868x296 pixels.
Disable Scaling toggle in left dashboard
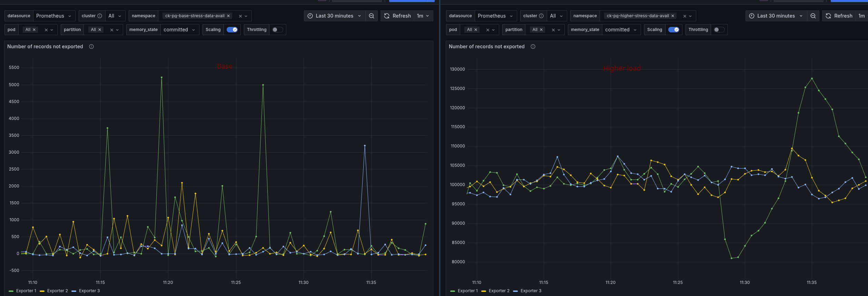(x=232, y=30)
